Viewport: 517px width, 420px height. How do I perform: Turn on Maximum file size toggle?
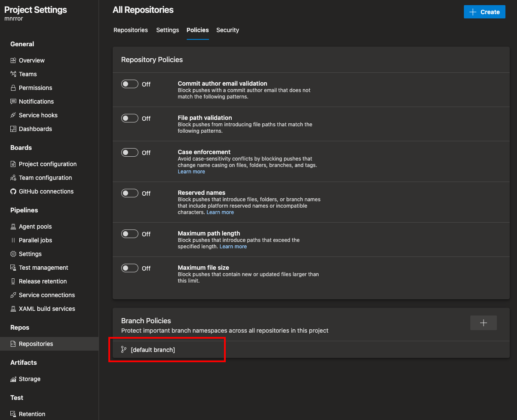click(130, 268)
